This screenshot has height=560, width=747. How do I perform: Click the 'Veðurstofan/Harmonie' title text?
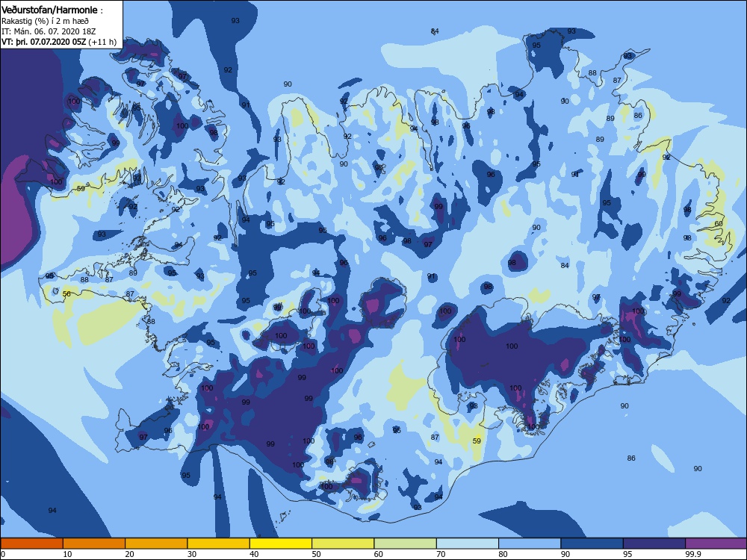pyautogui.click(x=49, y=10)
